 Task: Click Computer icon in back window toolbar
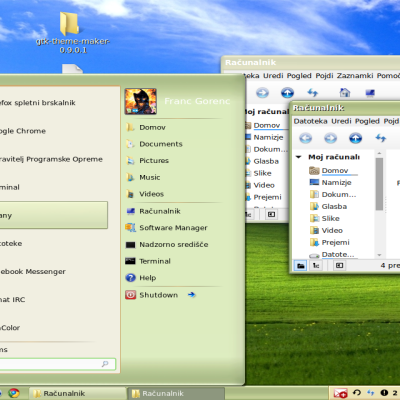tap(370, 93)
